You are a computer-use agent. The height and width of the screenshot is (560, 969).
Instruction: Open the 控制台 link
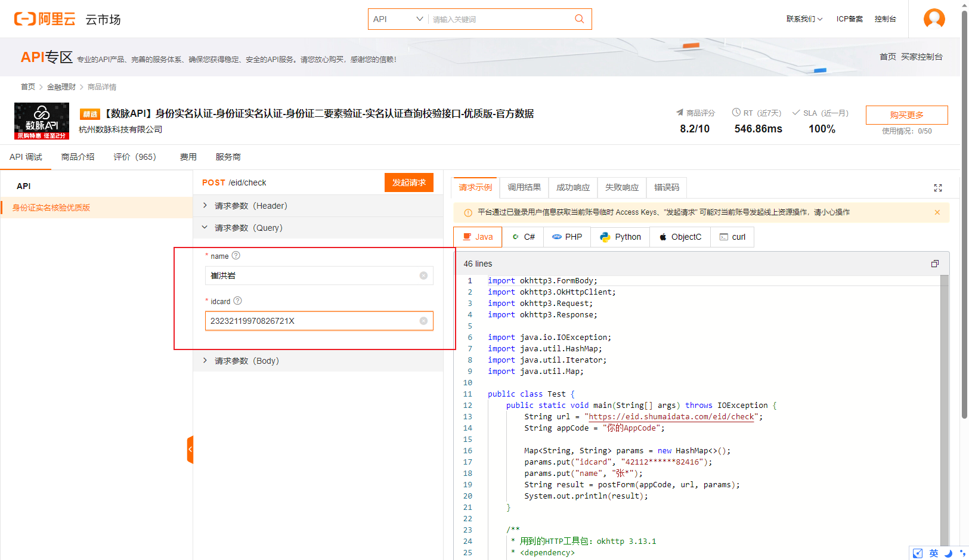(886, 19)
